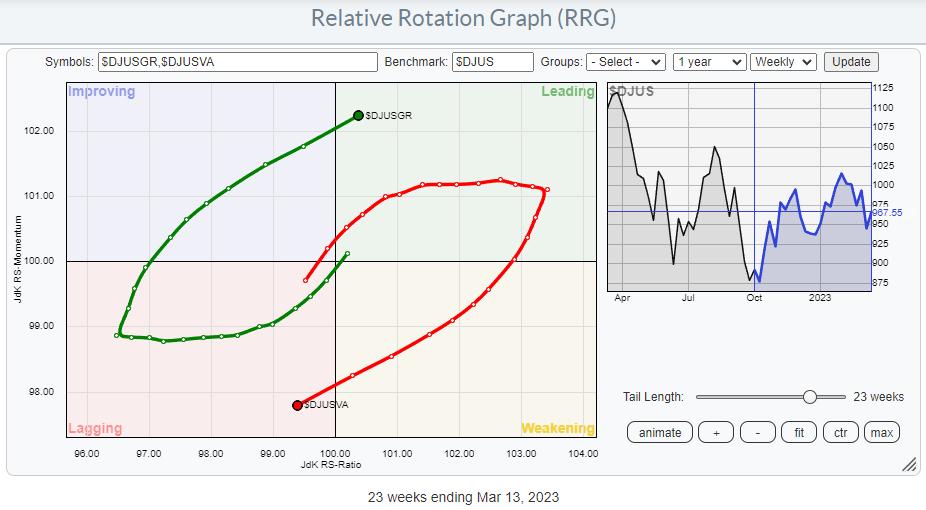Click the blue 967.55 price label
926x510 pixels.
point(887,212)
